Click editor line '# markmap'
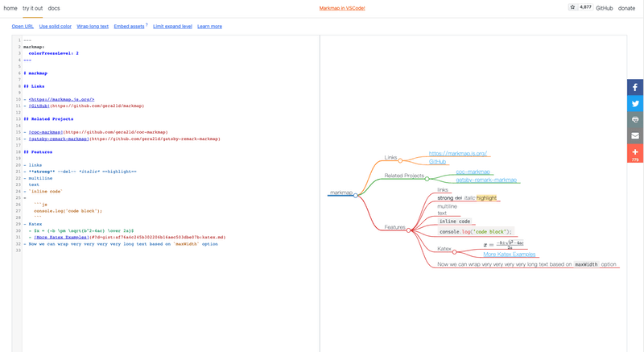The height and width of the screenshot is (352, 644). click(35, 73)
